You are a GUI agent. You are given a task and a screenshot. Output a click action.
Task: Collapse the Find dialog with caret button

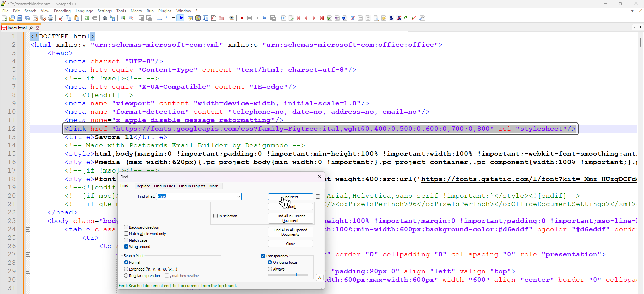pyautogui.click(x=320, y=278)
